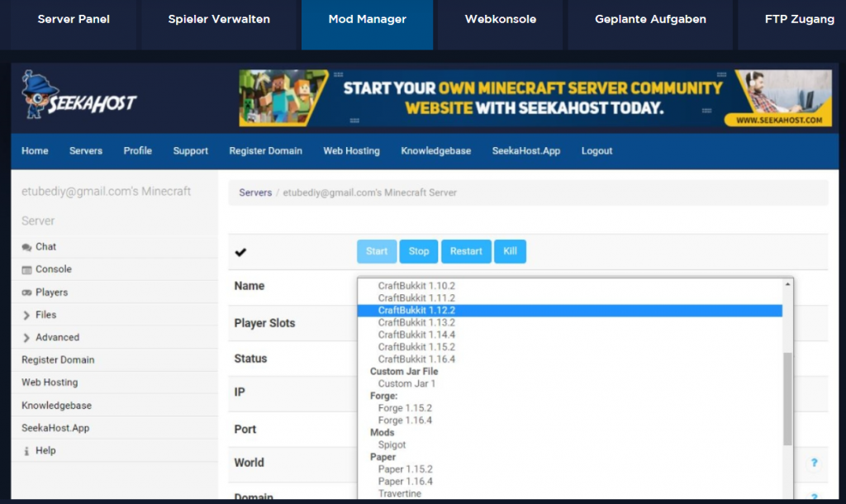Viewport: 846px width, 504px height.
Task: Select Paper 1.15.2 option
Action: click(x=406, y=469)
